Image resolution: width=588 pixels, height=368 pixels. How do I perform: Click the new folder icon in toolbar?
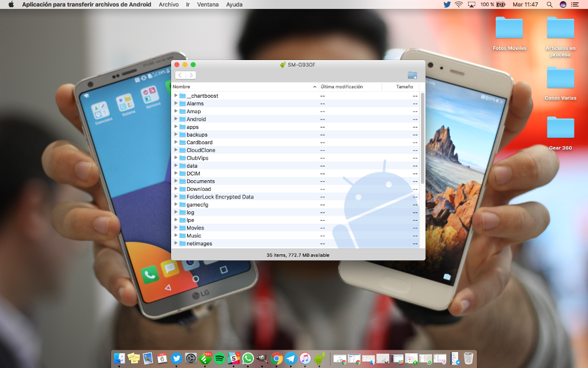coord(412,75)
